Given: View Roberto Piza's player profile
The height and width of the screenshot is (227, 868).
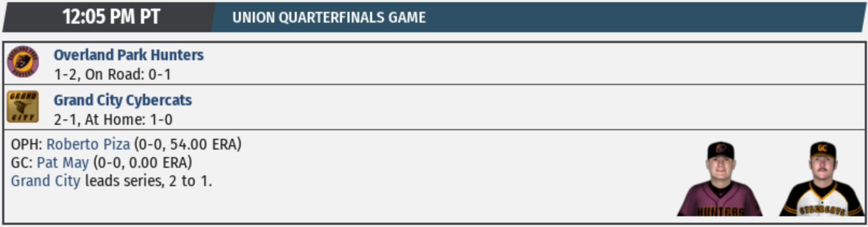Looking at the screenshot, I should (88, 144).
